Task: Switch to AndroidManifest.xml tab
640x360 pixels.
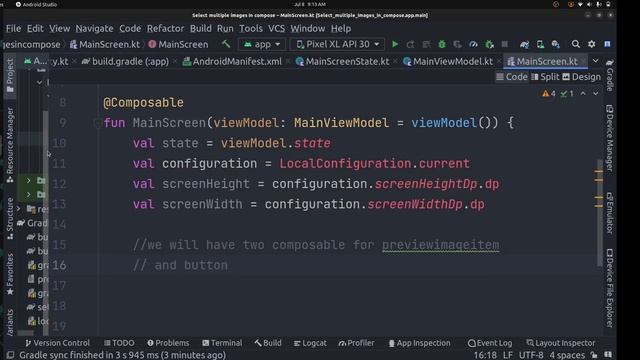Action: [x=232, y=61]
